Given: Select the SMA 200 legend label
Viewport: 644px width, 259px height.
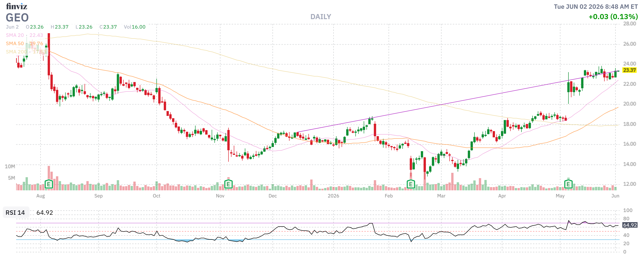Looking at the screenshot, I should tap(16, 52).
